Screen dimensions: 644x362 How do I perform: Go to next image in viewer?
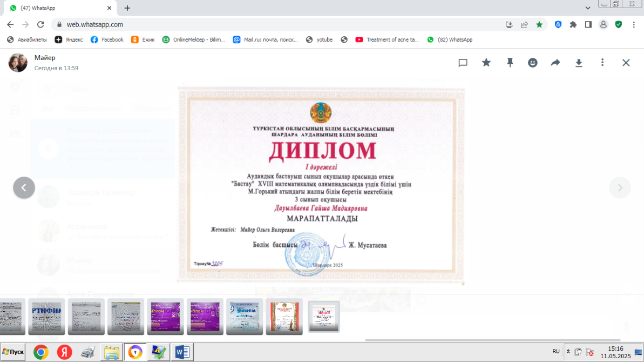pyautogui.click(x=620, y=188)
